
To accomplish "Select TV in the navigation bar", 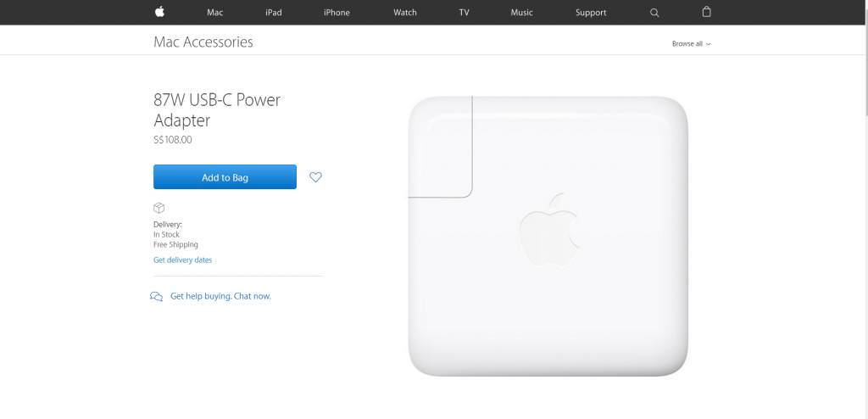I will point(464,12).
